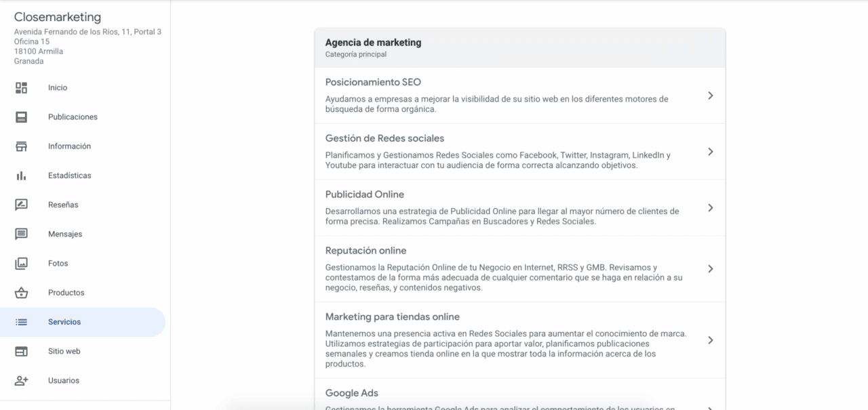868x410 pixels.
Task: Expand the Posicionamiento SEO service details
Action: click(711, 96)
